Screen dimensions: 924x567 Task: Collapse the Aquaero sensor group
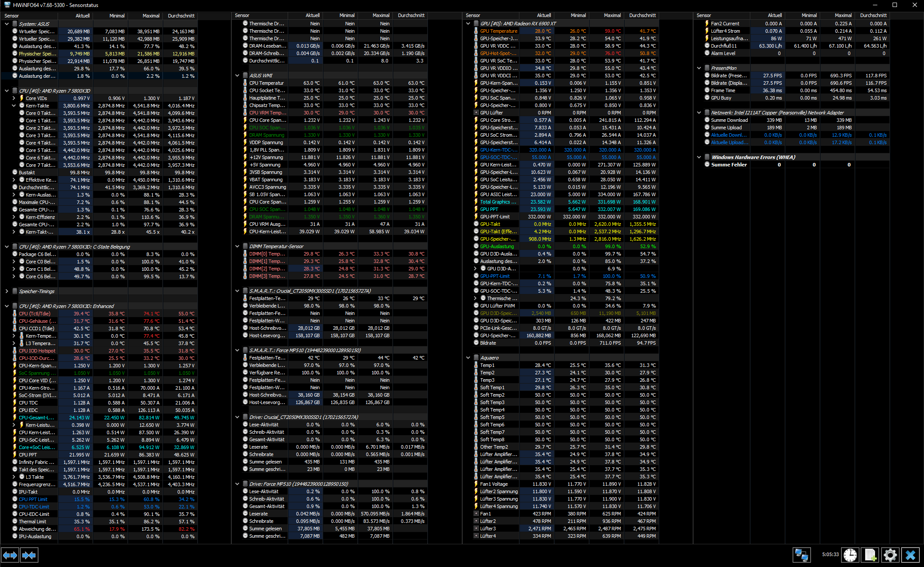468,358
